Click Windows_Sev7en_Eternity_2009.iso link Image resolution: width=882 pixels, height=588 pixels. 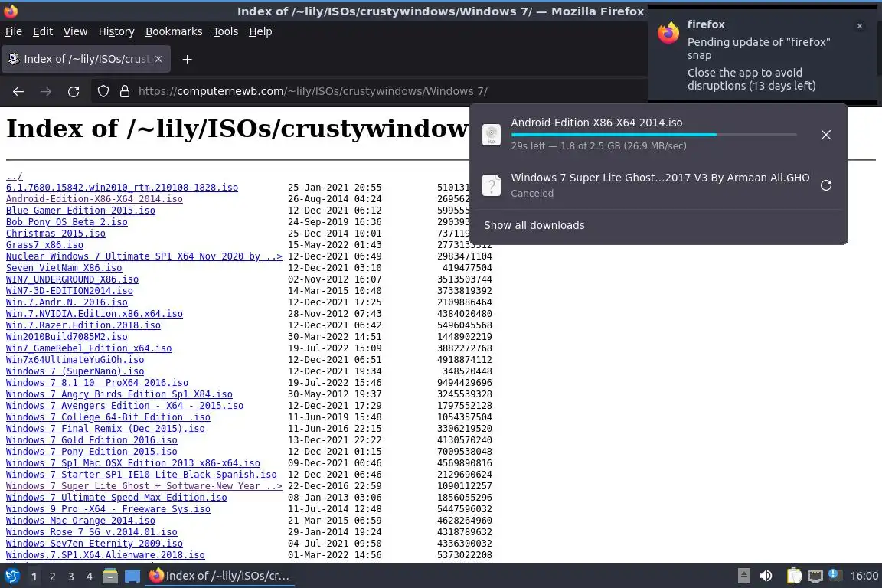94,544
